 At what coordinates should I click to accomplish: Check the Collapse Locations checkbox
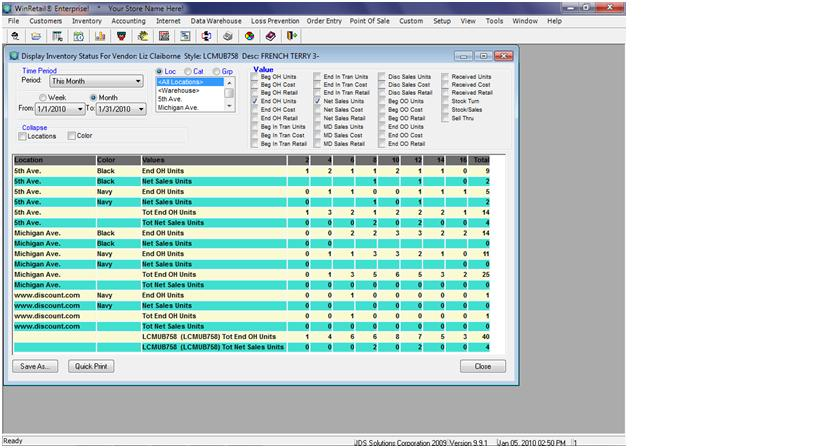coord(24,136)
